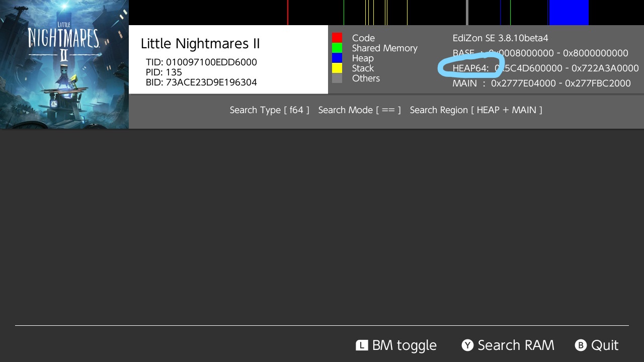Screen dimensions: 644x362
Task: Click the "Heap" legend label
Action: click(363, 58)
